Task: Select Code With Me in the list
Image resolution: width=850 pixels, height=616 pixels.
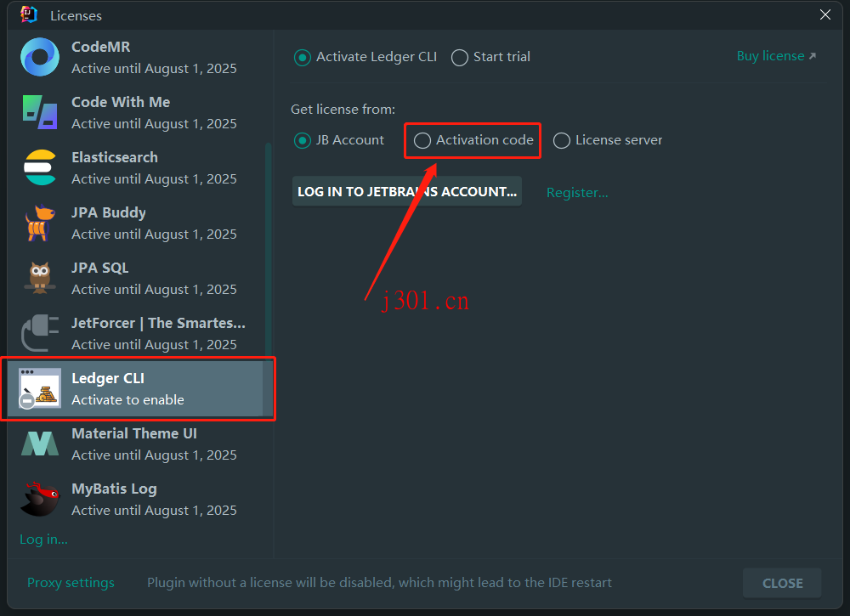Action: pyautogui.click(x=135, y=112)
